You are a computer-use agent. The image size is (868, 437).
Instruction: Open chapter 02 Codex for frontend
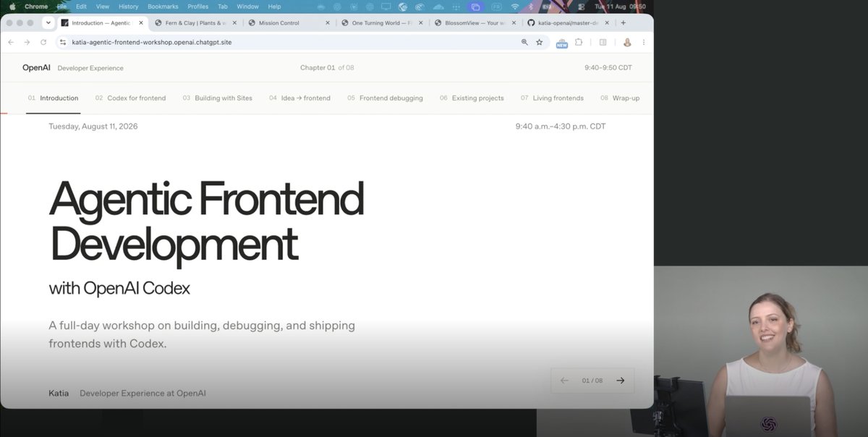(130, 98)
